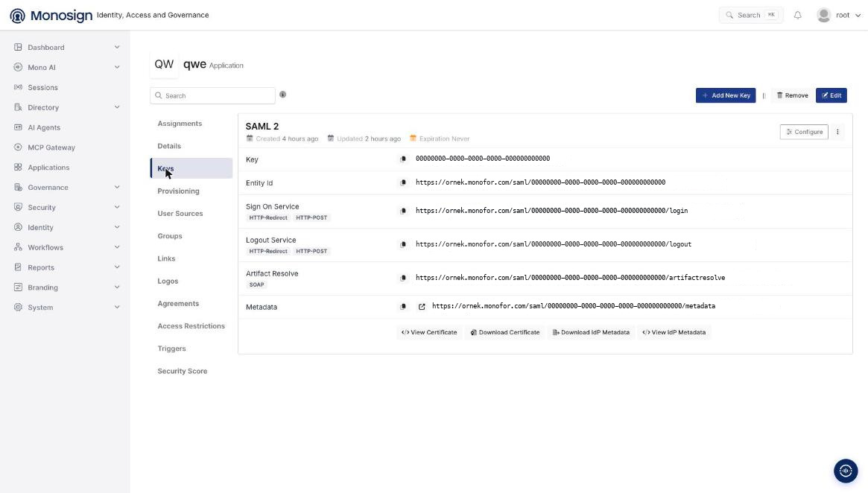Expand the Workflows menu chevron
Image resolution: width=868 pixels, height=493 pixels.
(117, 247)
